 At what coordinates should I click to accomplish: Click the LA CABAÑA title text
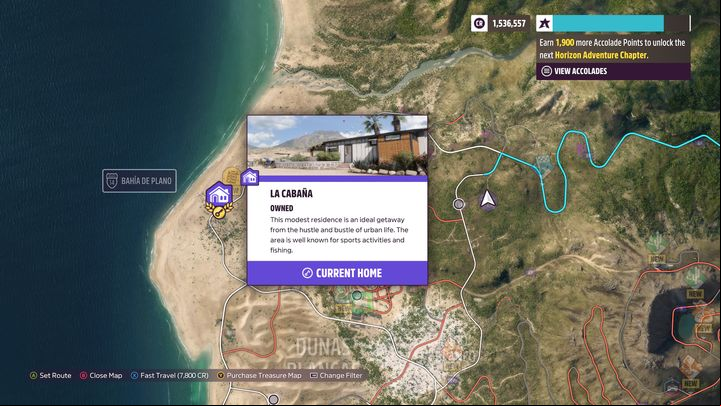click(291, 194)
